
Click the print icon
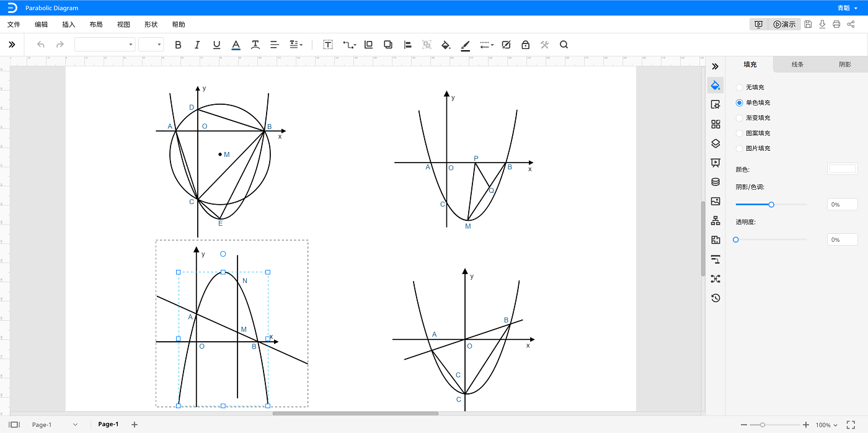tap(836, 24)
